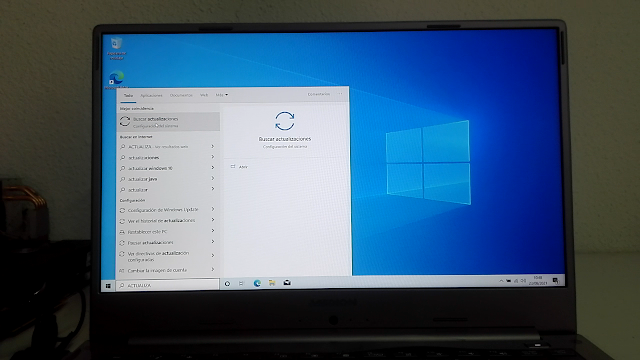The height and width of the screenshot is (360, 640).
Task: Expand chevron beside 'Pausar actualizaciones'
Action: point(213,242)
